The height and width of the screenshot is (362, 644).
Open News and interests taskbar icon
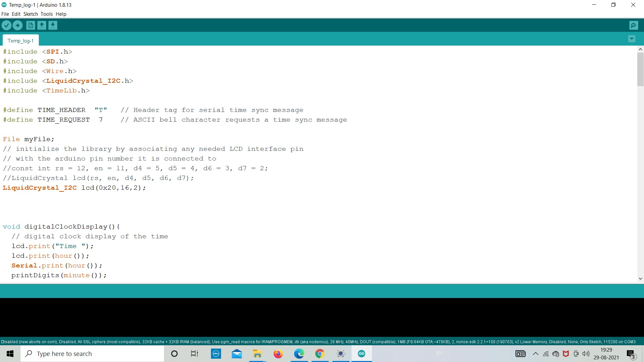pyautogui.click(x=521, y=354)
